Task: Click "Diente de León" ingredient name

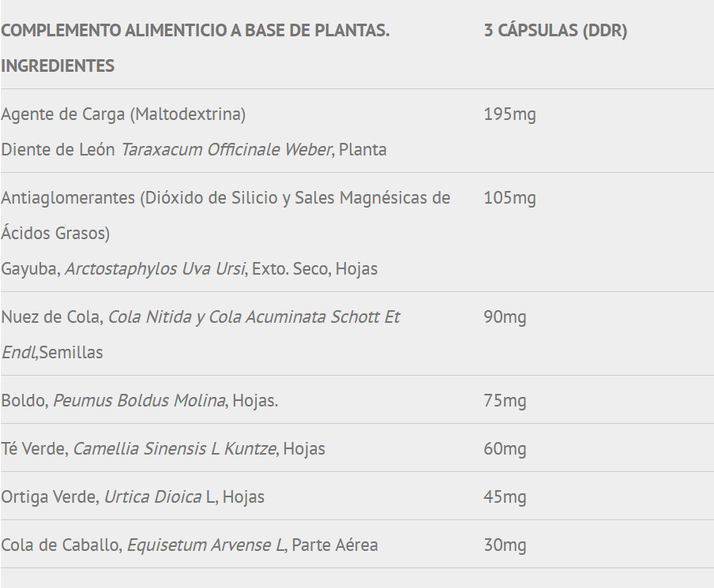Action: point(58,150)
